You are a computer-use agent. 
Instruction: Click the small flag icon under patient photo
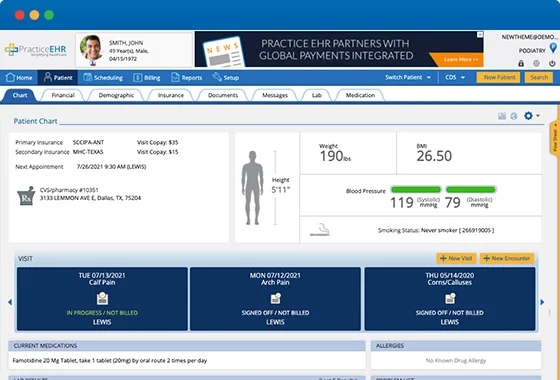[x=92, y=63]
